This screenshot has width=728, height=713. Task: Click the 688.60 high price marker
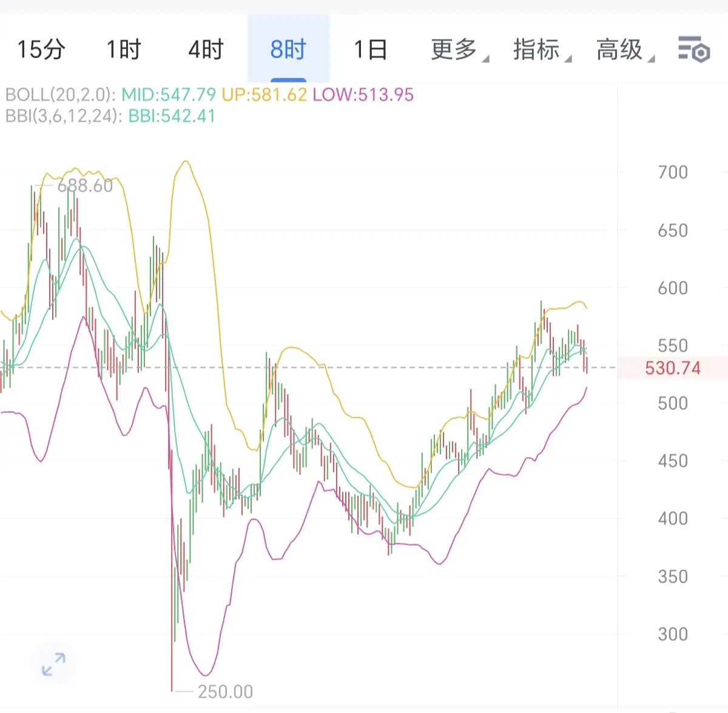[85, 186]
